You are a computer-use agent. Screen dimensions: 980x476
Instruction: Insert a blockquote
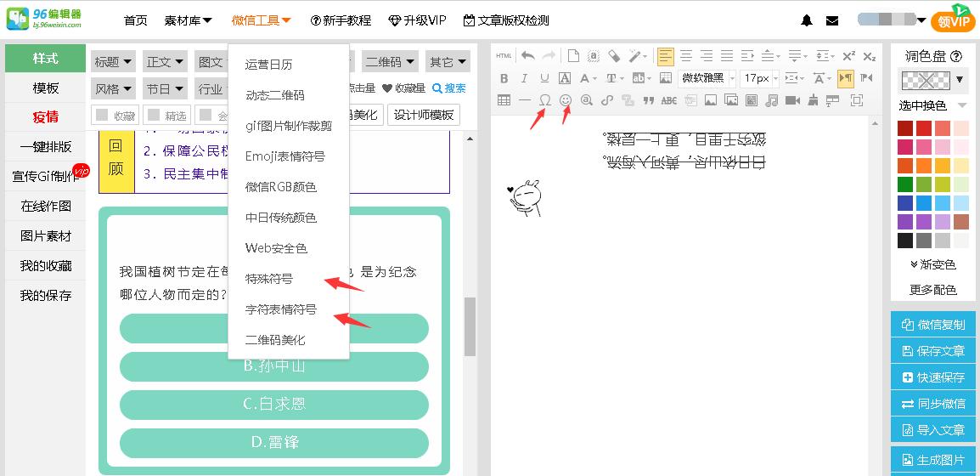click(648, 100)
